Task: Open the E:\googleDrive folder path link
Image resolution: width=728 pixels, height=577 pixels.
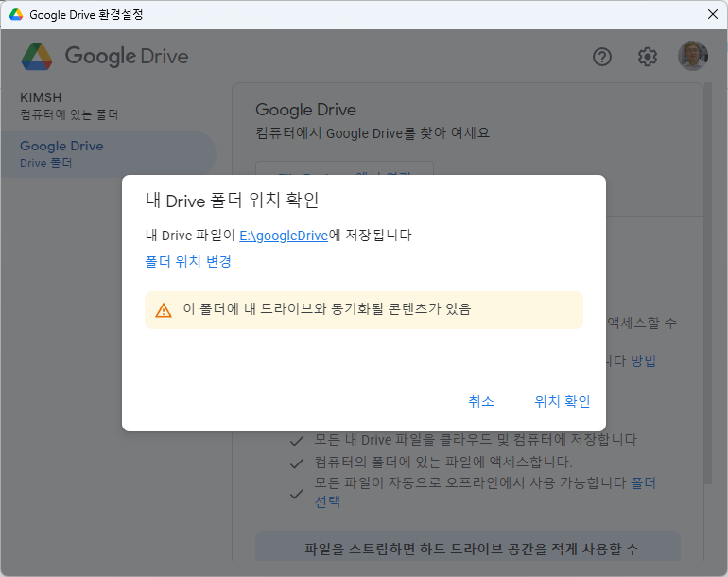Action: [x=284, y=236]
